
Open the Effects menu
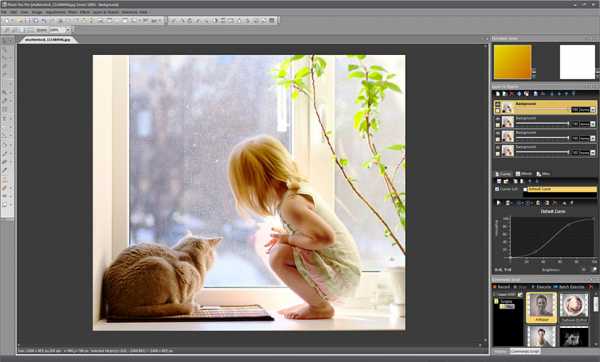point(85,12)
